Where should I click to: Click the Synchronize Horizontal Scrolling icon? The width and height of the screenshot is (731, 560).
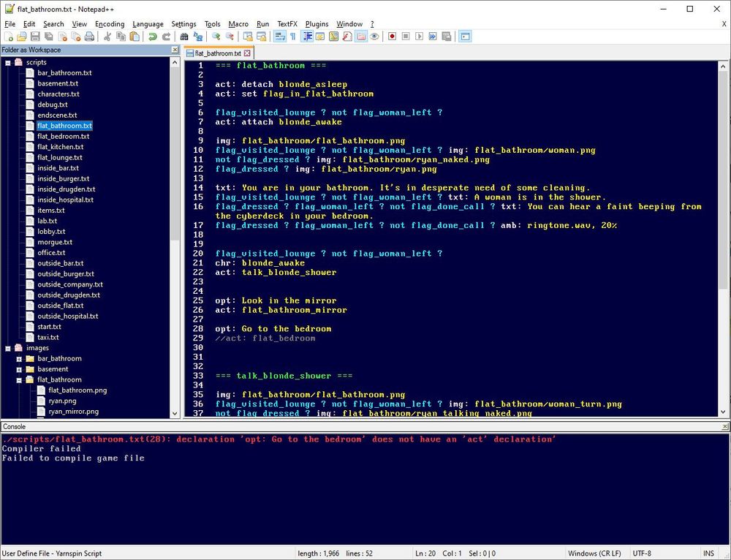tap(261, 37)
